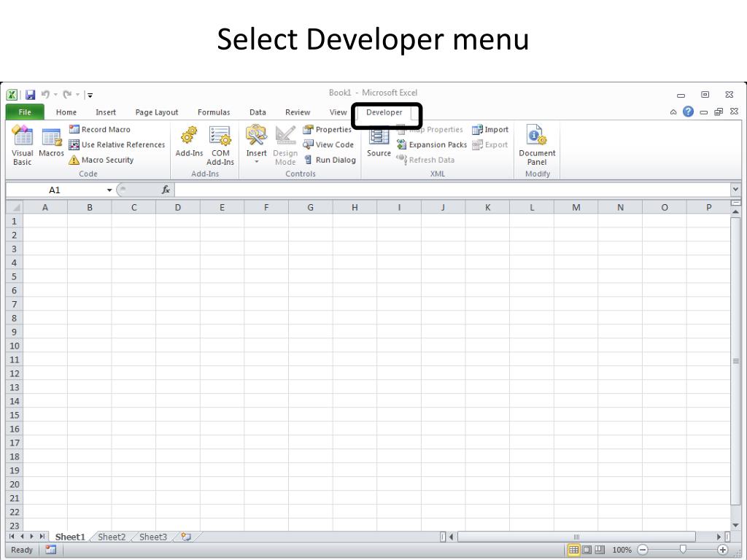The image size is (747, 560).
Task: Click the Macro Security warning icon
Action: coord(74,160)
